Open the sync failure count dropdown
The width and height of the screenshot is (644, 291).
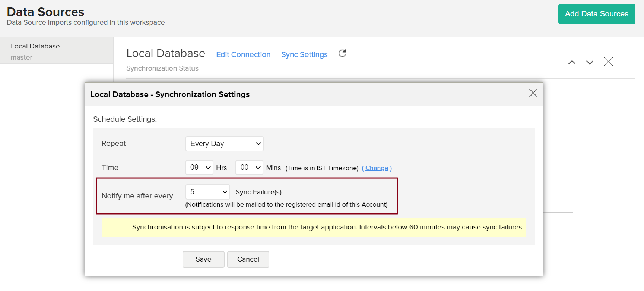coord(207,192)
